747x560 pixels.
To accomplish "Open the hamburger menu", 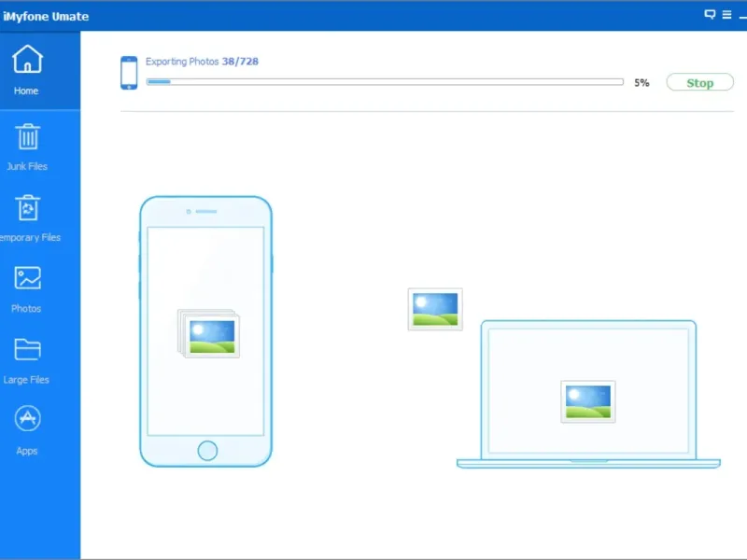I will tap(726, 15).
